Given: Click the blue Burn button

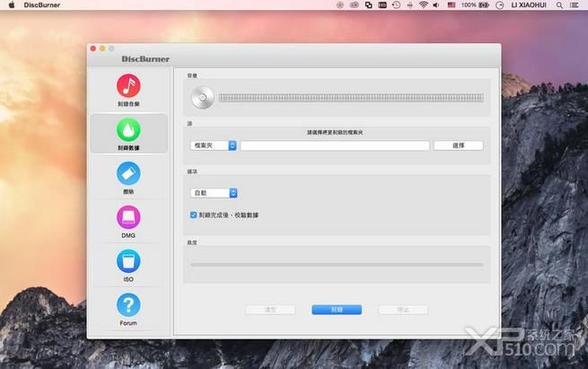Looking at the screenshot, I should tap(337, 310).
